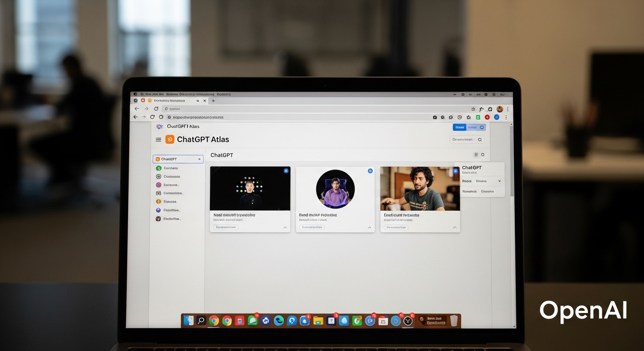This screenshot has width=644, height=351.
Task: Expand the ChatGPT dropdown in the sidebar
Action: [199, 159]
